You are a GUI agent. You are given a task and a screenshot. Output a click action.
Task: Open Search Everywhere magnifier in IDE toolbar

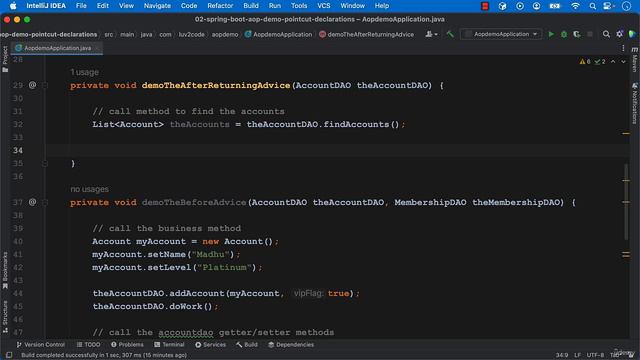607,34
